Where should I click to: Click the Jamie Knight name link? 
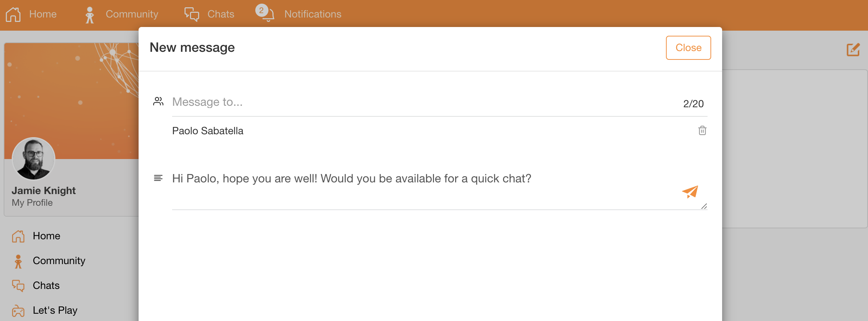[43, 191]
